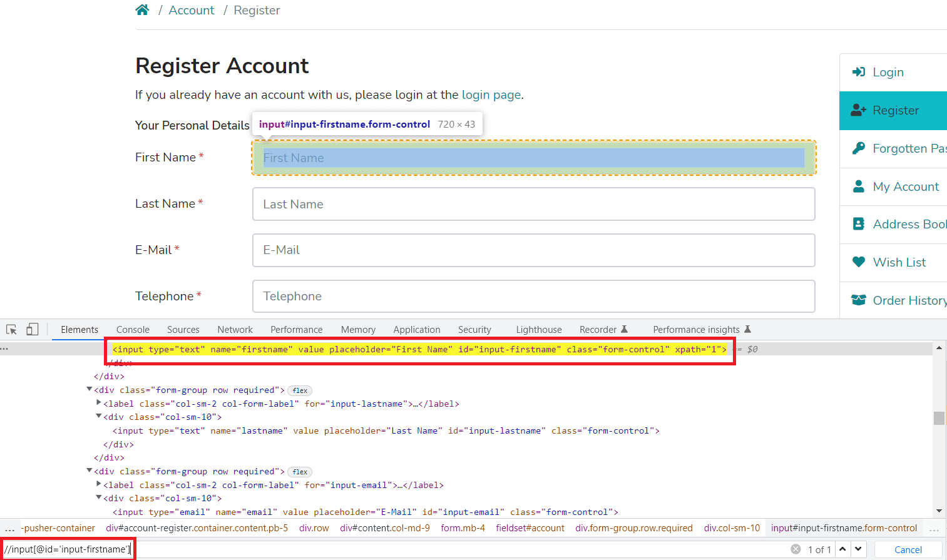Viewport: 947px width, 560px height.
Task: Click the home breadcrumb icon
Action: (x=142, y=9)
